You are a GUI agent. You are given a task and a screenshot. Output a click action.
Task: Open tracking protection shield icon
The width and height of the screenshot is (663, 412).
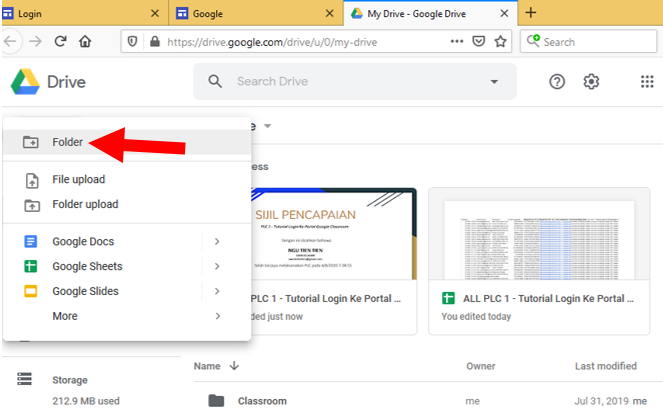132,41
